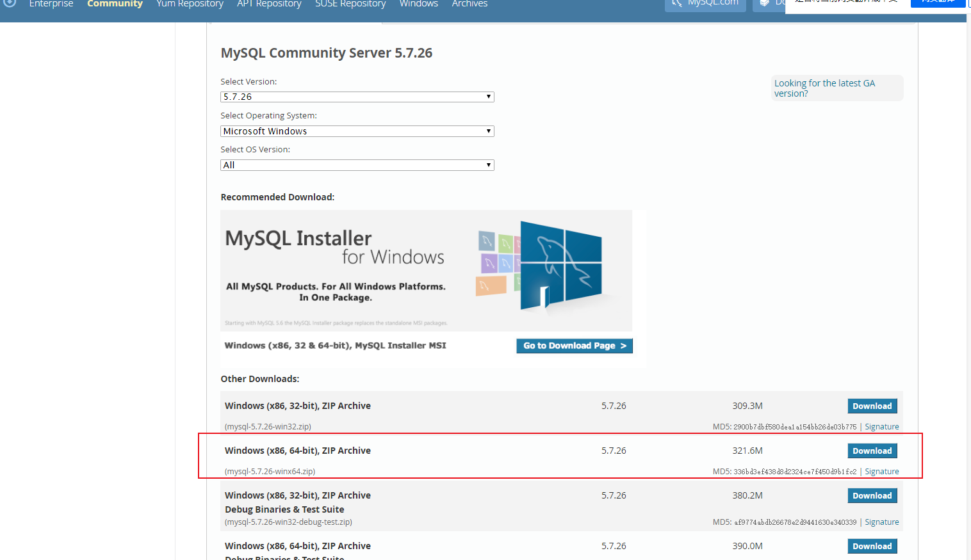This screenshot has height=560, width=971.
Task: View Signature for mysql-5.7.26-winx64.zip
Action: [882, 471]
